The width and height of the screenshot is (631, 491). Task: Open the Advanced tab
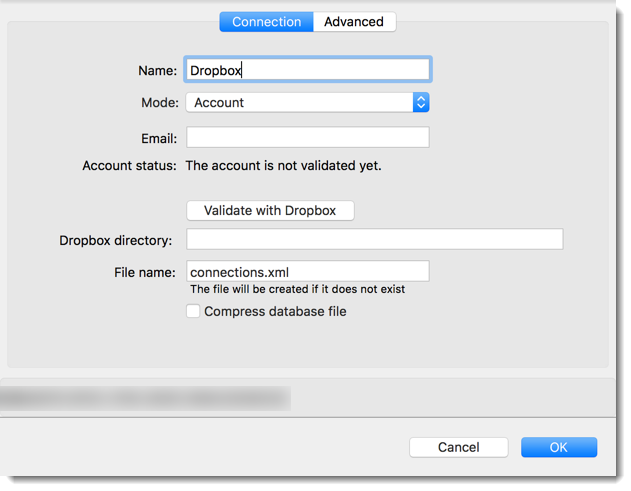(354, 22)
